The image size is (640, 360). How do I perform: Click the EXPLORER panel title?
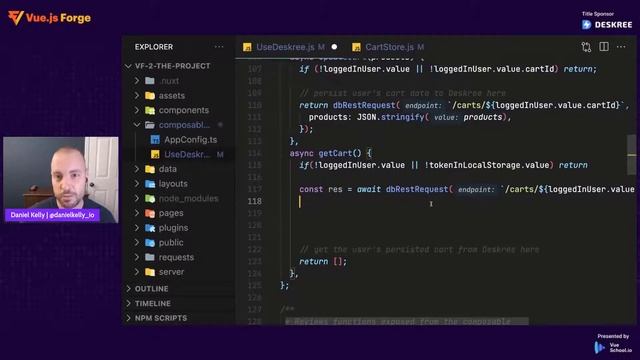(x=154, y=47)
